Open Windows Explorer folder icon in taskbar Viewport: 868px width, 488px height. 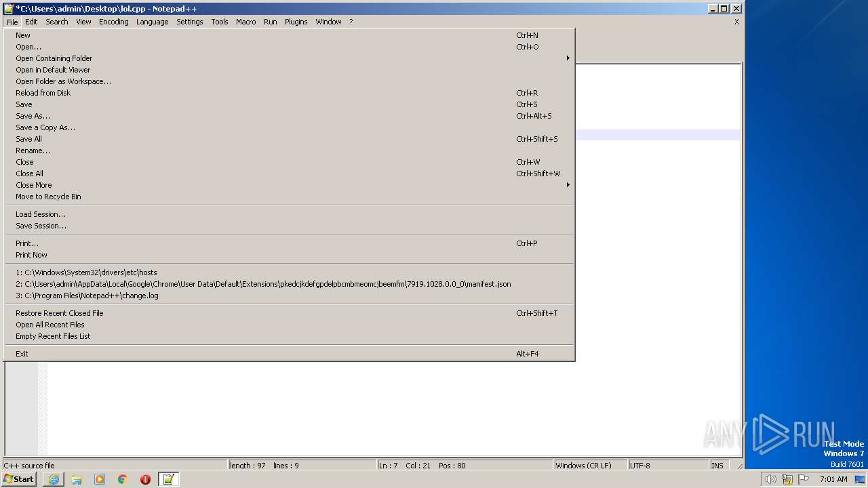[x=77, y=479]
